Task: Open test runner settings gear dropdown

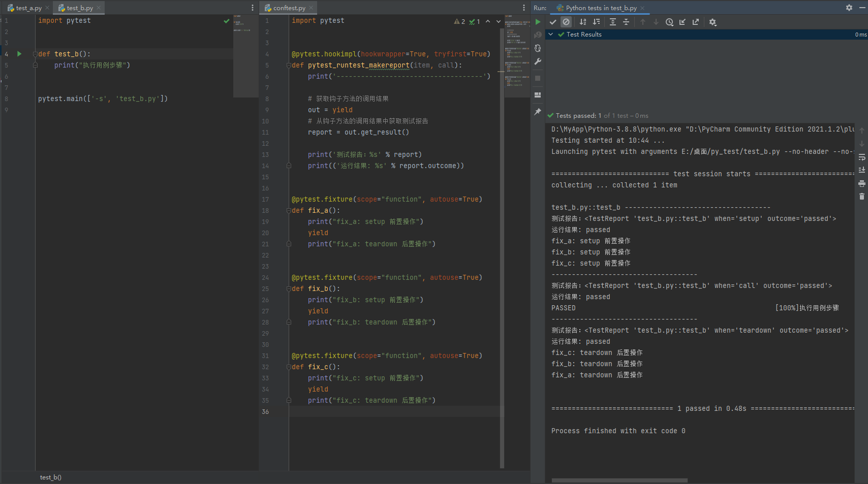Action: click(x=713, y=22)
